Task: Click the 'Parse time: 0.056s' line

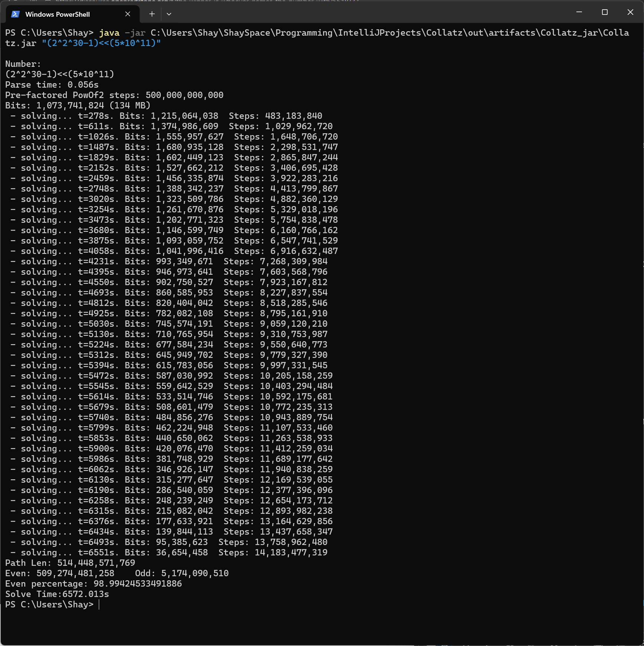Action: [x=52, y=85]
